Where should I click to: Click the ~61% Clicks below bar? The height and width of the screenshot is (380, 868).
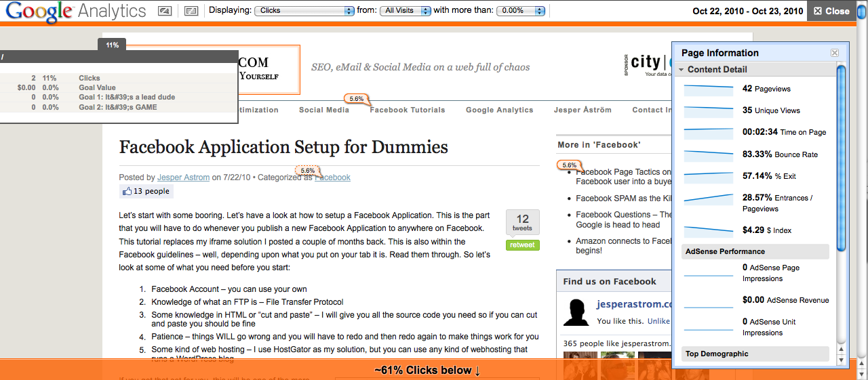pos(427,370)
